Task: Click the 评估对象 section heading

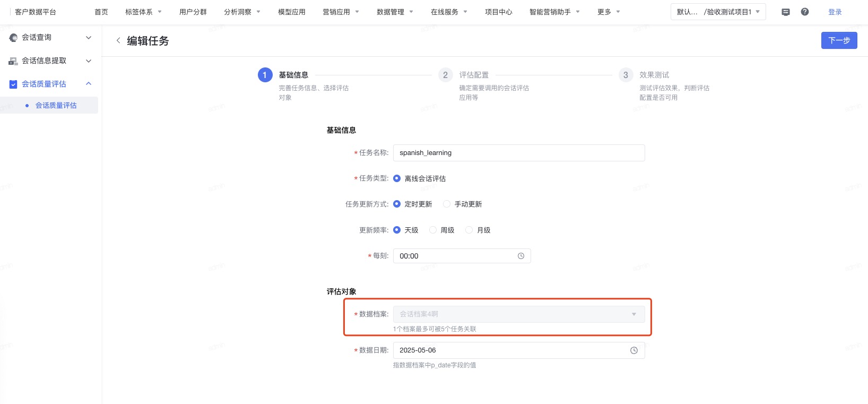Action: coord(342,291)
